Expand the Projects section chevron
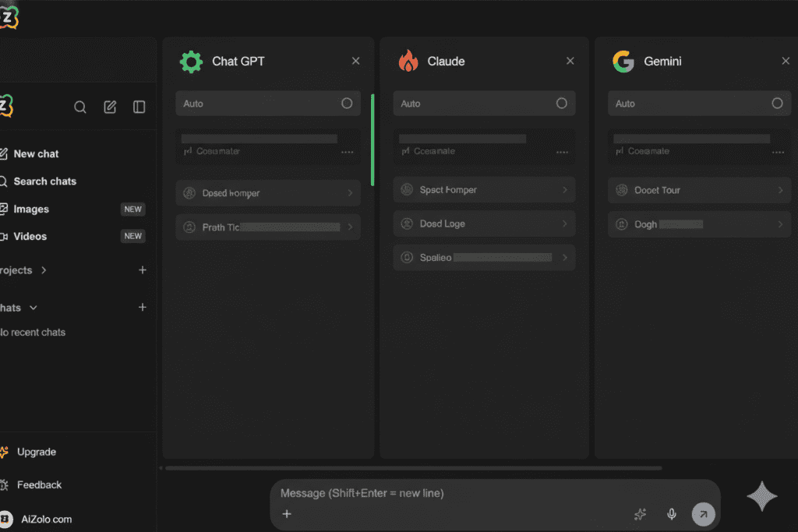The image size is (798, 532). 44,270
